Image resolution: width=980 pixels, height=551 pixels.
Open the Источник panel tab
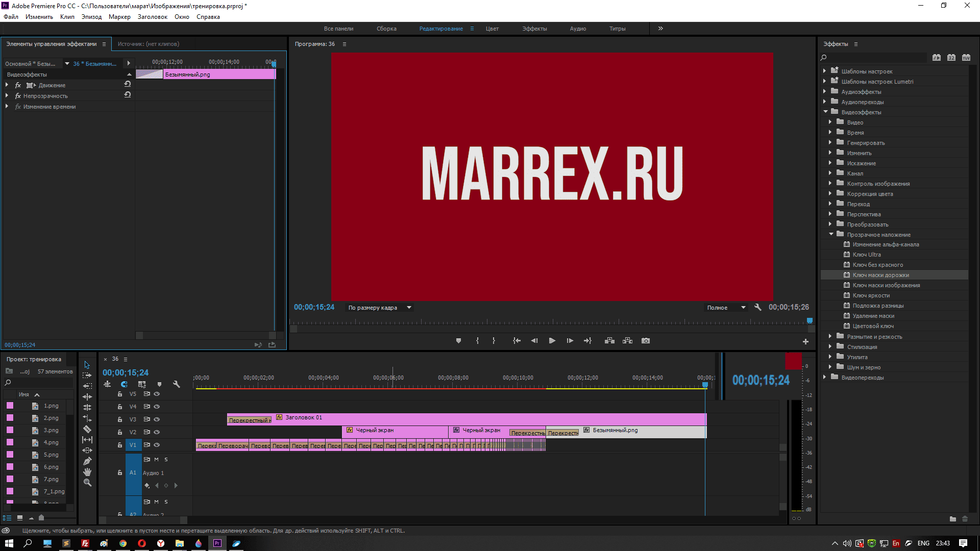(149, 44)
